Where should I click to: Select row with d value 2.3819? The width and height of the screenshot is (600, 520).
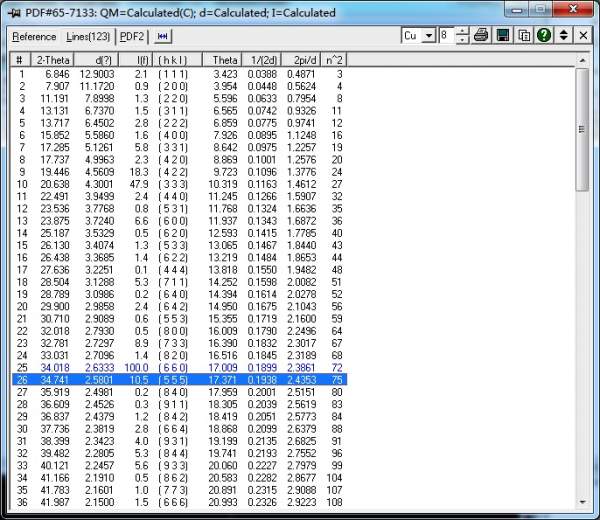click(178, 429)
